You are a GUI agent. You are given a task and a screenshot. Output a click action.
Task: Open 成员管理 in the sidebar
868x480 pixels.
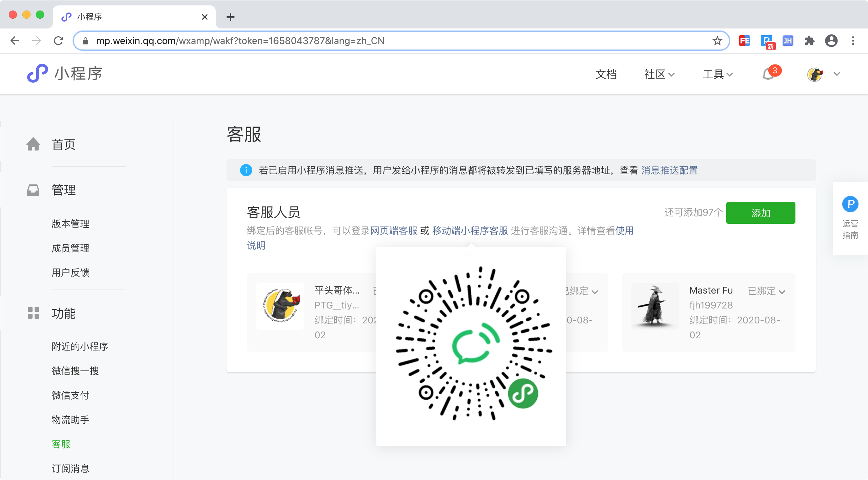click(x=71, y=248)
